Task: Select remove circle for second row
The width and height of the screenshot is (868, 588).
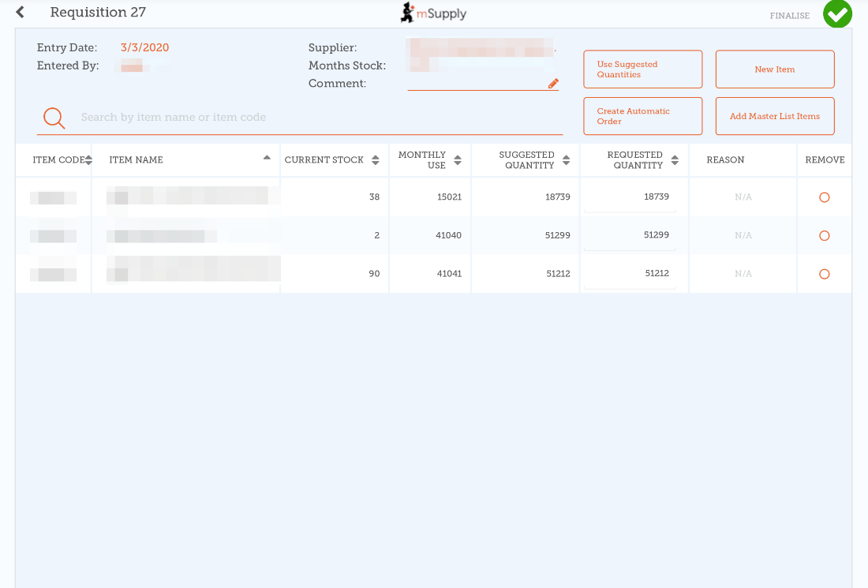Action: tap(825, 236)
